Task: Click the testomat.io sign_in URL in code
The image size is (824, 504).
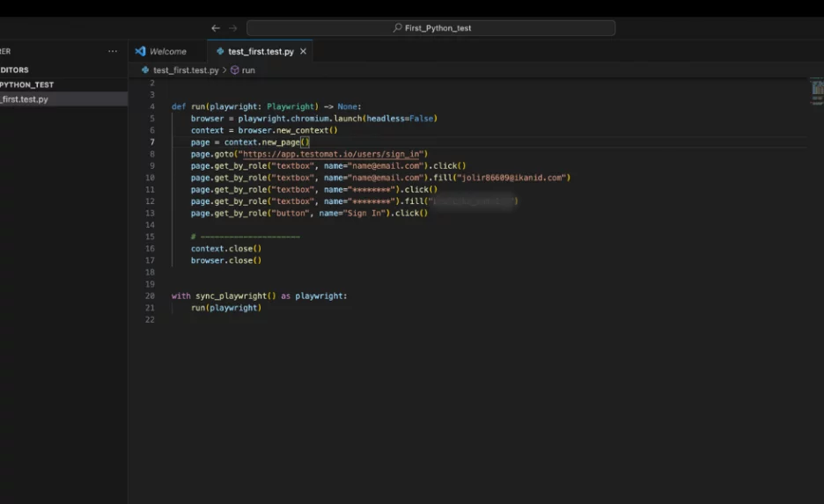Action: pyautogui.click(x=330, y=154)
